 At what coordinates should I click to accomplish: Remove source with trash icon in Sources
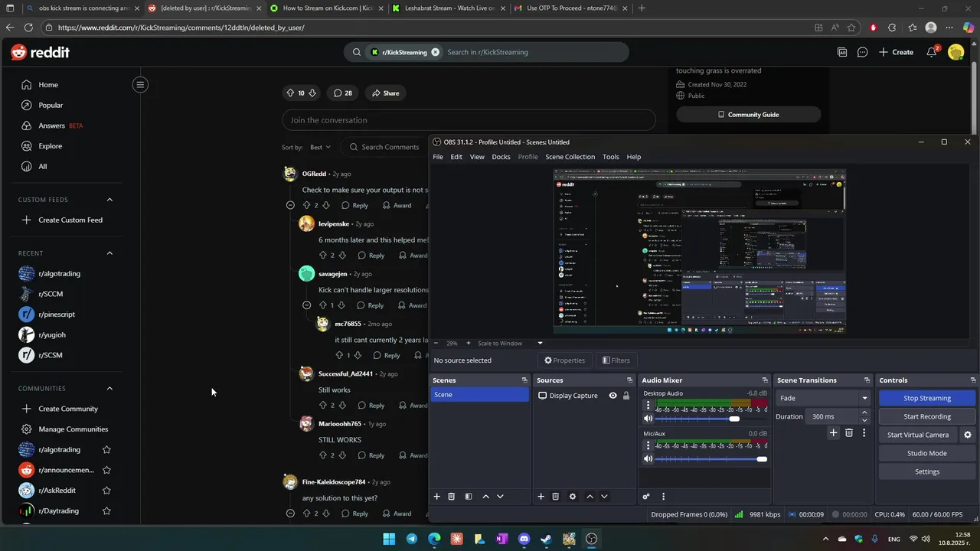click(556, 497)
